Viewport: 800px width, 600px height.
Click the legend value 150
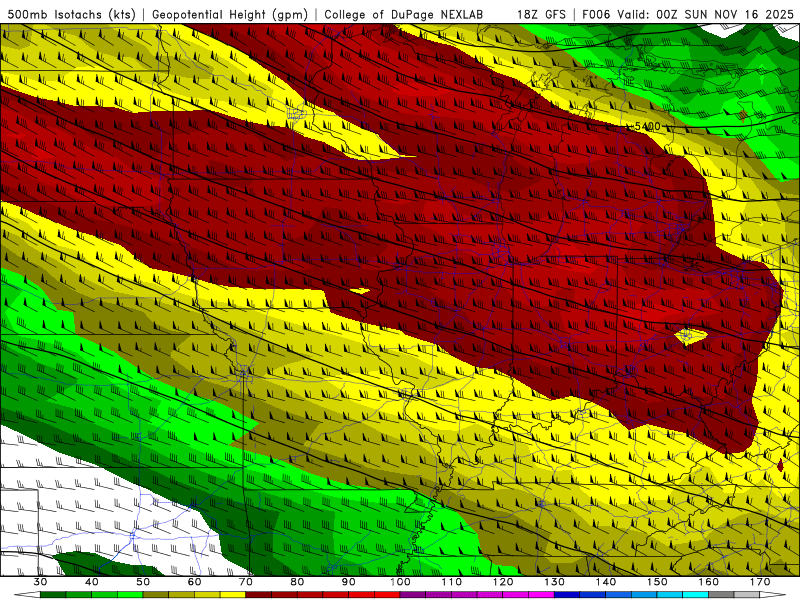657,582
